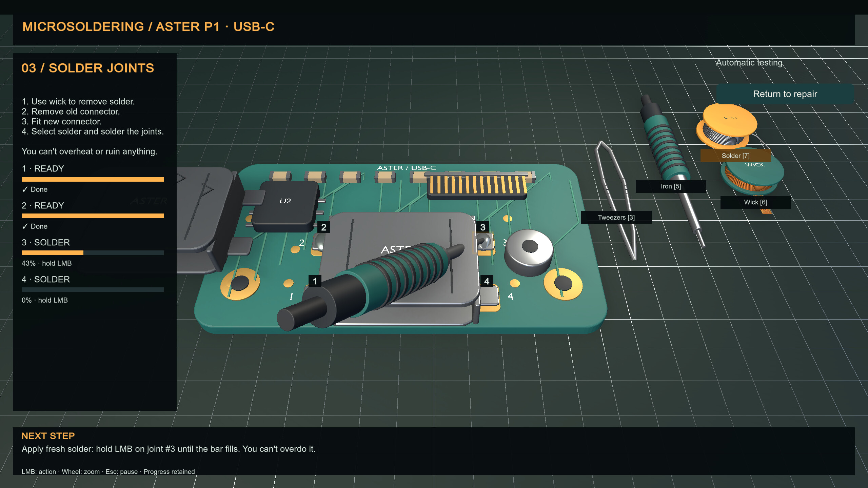Screen dimensions: 868x488
Task: Click the '03 / SOLDER JOINTS' heading
Action: point(87,68)
